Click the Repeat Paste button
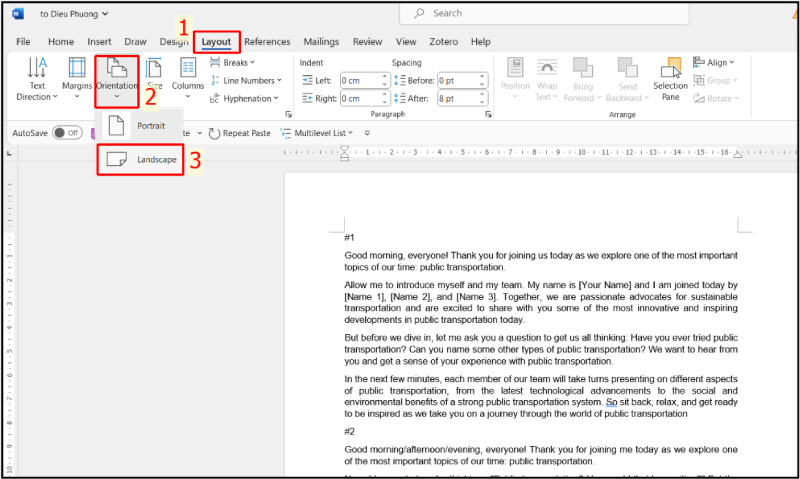 coord(239,133)
